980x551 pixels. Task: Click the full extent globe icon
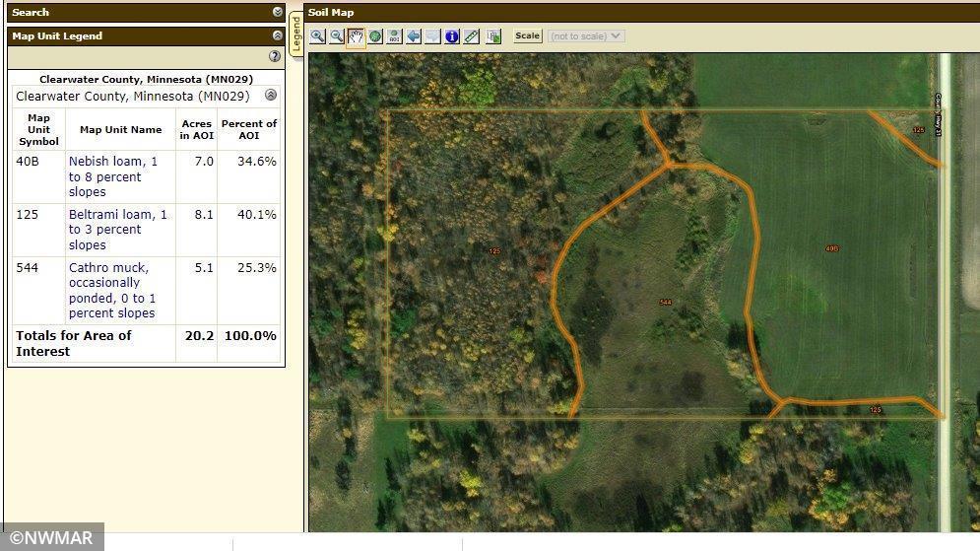(375, 36)
